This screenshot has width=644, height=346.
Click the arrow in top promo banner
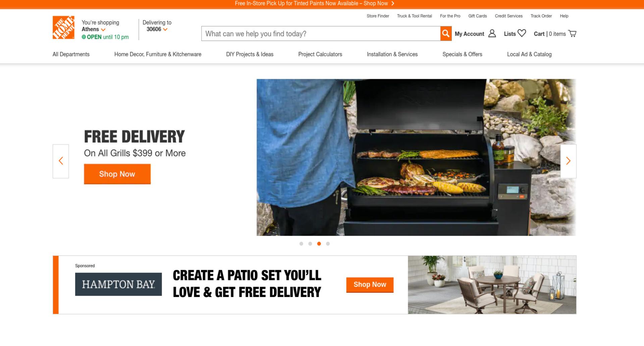coord(393,3)
